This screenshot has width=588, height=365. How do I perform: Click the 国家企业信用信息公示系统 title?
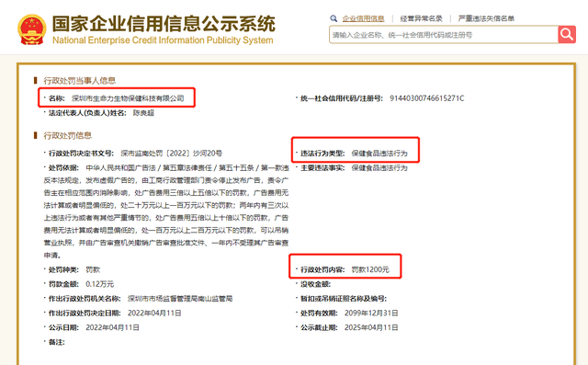point(164,24)
